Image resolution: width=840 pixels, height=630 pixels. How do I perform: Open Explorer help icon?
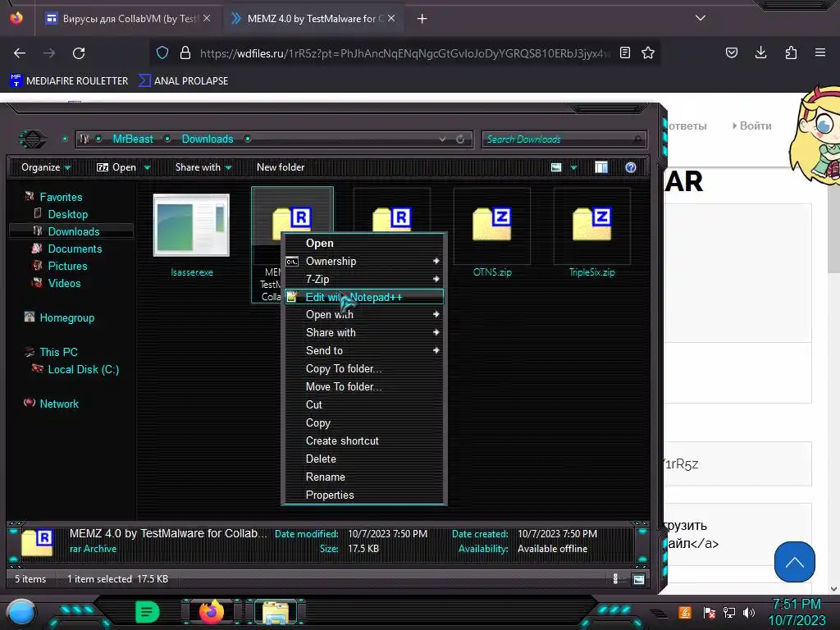(x=631, y=167)
